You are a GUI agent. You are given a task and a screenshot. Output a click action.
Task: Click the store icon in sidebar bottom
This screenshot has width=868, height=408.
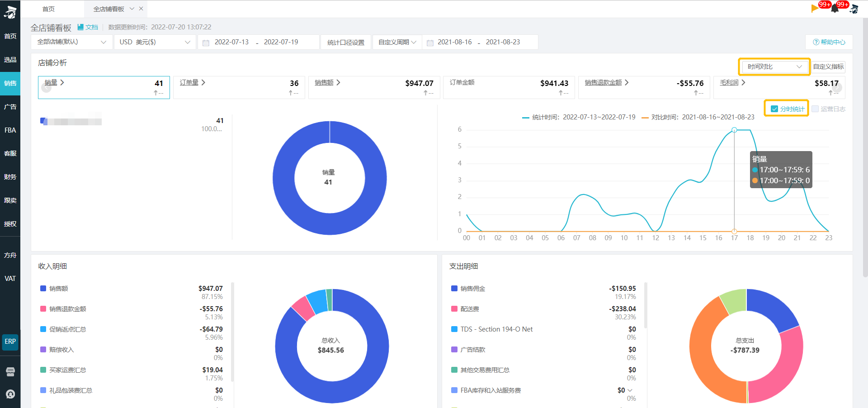click(10, 372)
